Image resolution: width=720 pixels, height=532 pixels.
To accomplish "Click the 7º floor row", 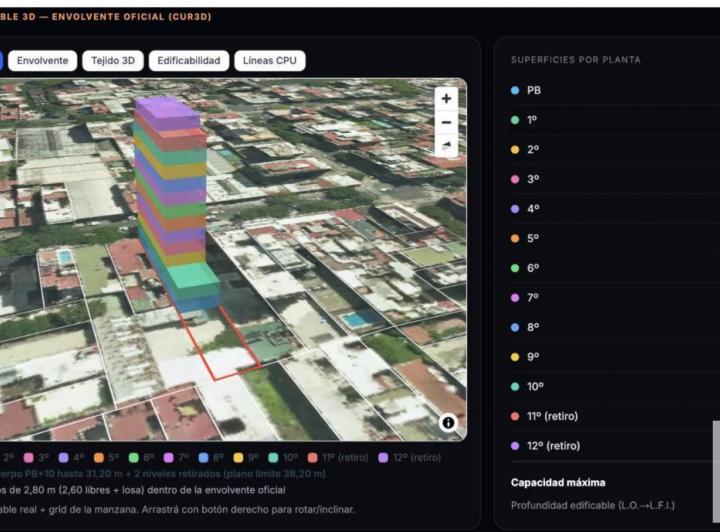I will click(x=615, y=297).
